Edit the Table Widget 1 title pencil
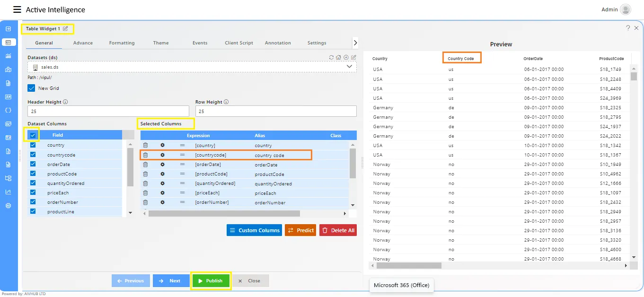Screen dimensions: 644x297 [x=66, y=29]
